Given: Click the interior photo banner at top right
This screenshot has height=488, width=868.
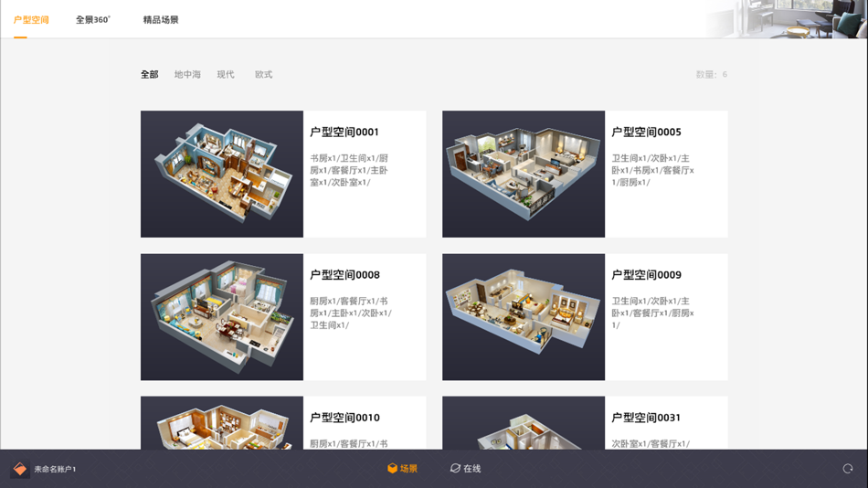Looking at the screenshot, I should click(785, 19).
